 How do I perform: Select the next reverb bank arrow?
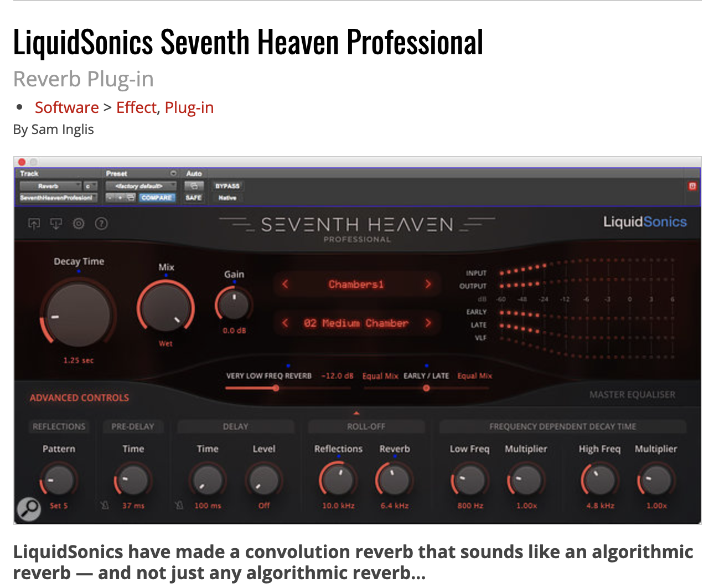pyautogui.click(x=428, y=284)
